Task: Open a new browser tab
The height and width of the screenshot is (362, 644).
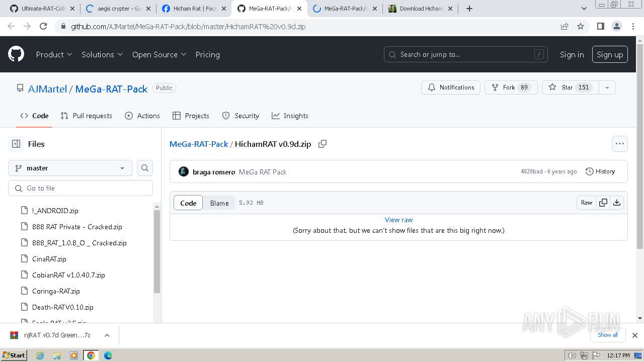Action: (469, 9)
